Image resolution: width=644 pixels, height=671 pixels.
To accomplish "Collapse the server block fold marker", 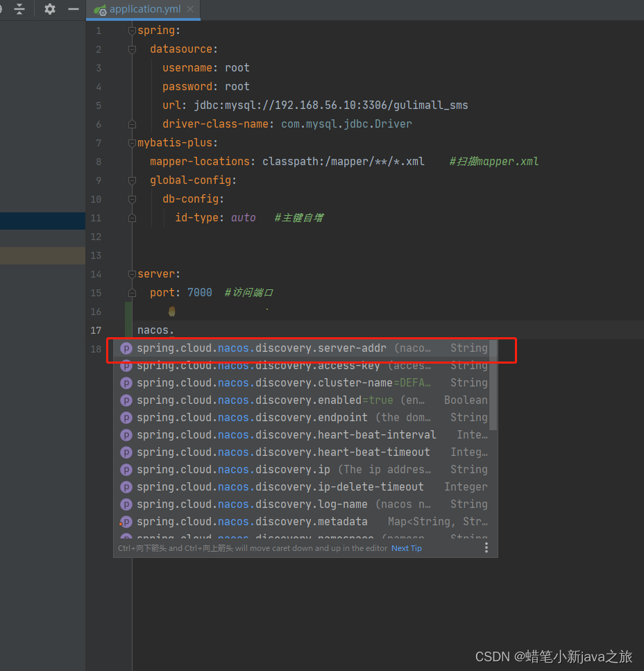I will pyautogui.click(x=133, y=274).
